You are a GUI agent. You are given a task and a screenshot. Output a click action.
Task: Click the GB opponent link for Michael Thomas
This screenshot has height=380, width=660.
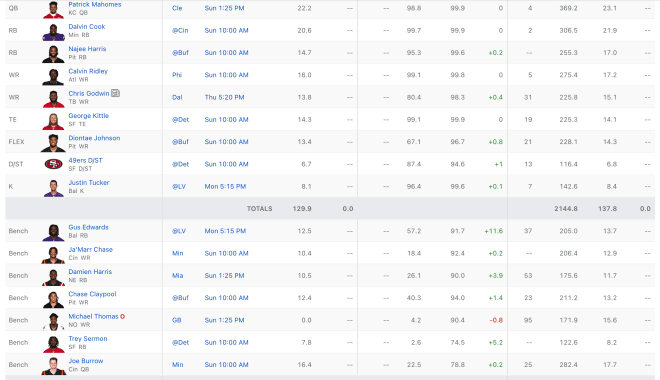point(176,320)
